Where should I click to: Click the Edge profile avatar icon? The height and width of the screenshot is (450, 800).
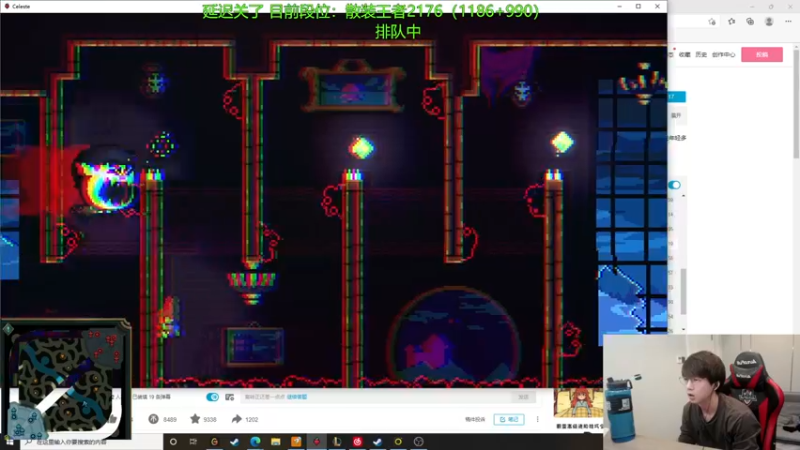769,21
